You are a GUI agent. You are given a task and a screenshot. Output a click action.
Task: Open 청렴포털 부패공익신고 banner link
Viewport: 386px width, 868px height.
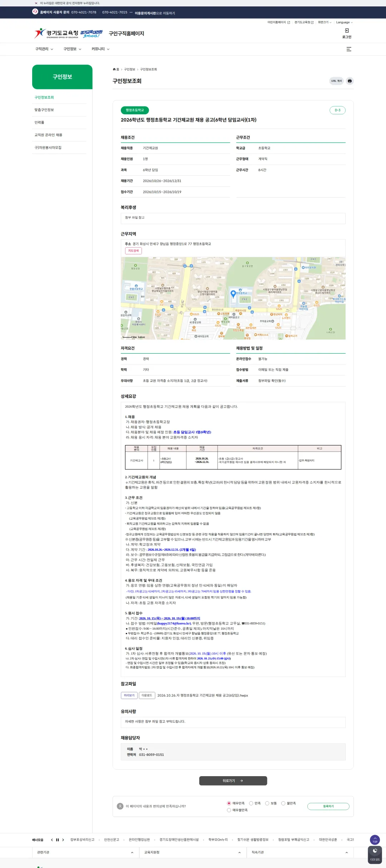tap(294, 840)
